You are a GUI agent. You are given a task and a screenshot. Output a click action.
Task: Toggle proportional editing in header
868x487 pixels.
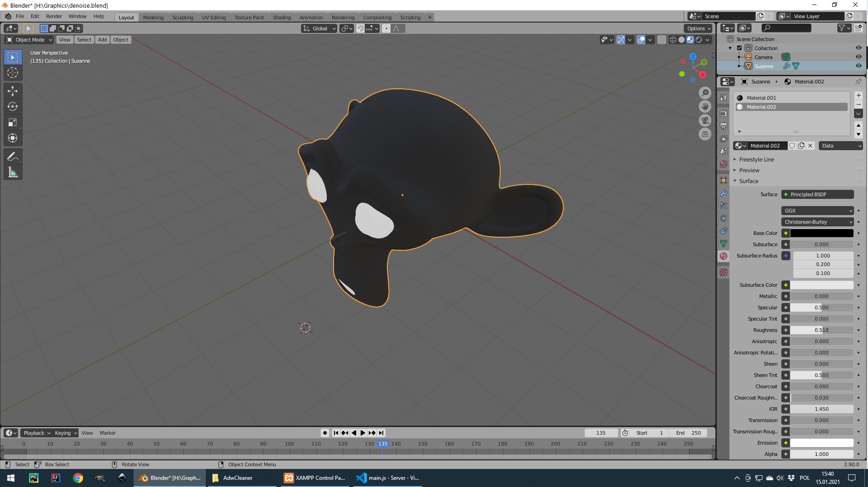click(386, 28)
